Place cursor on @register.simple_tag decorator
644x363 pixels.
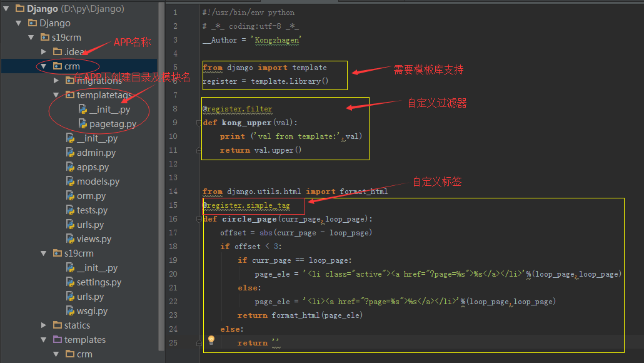246,205
